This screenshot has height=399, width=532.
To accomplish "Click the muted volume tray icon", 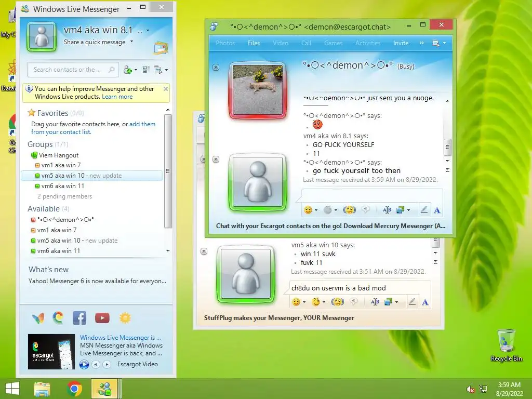I will pos(470,389).
